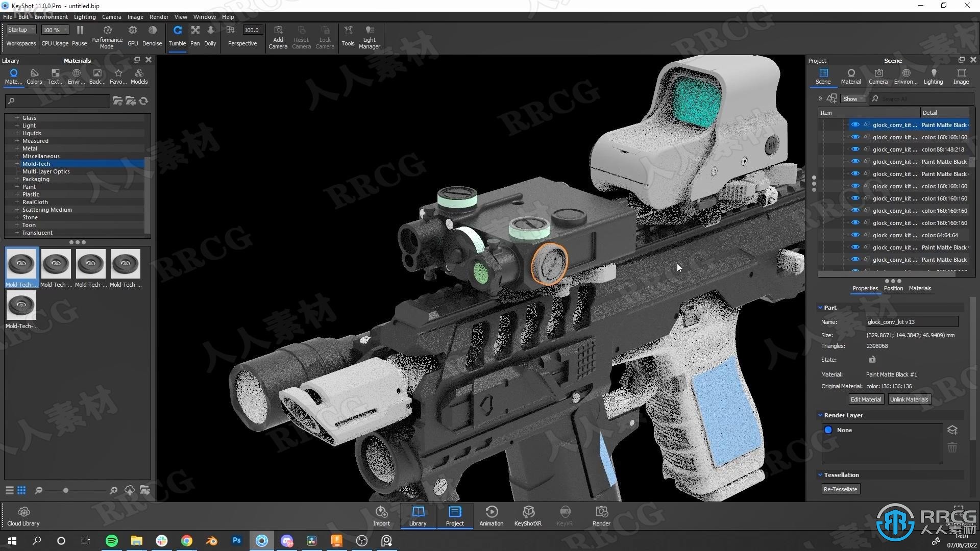The width and height of the screenshot is (980, 551).
Task: Open KeyShotXR from the bottom toolbar
Action: tap(528, 515)
